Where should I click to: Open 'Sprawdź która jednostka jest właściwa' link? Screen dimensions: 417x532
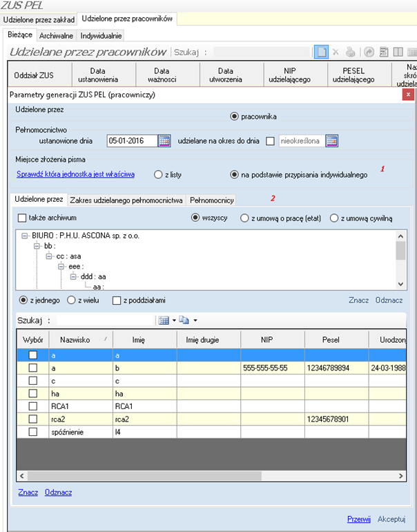click(76, 174)
